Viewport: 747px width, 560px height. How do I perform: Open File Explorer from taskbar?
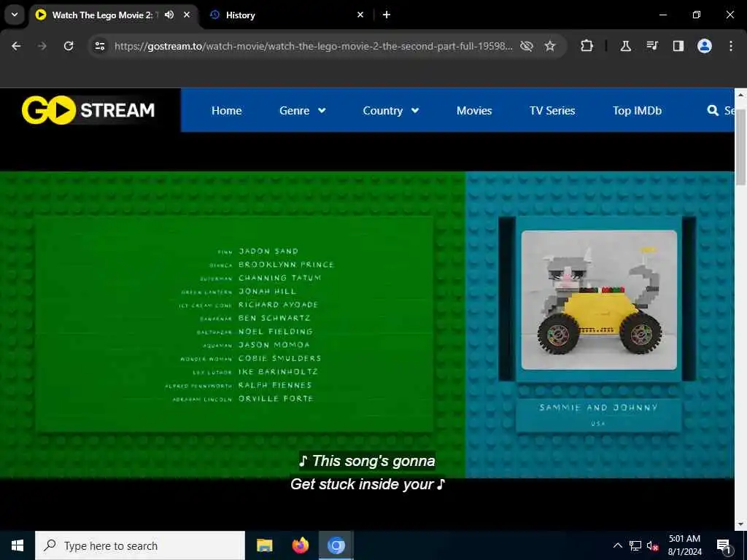click(264, 545)
